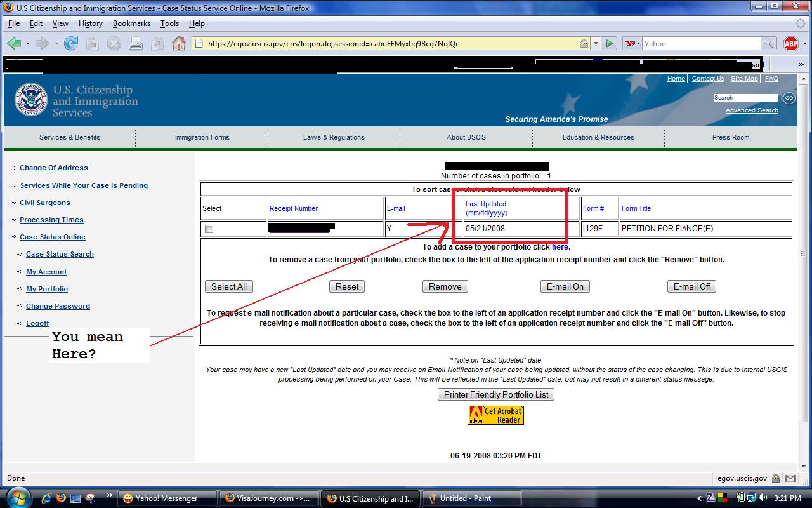Open Processing Times link

(x=51, y=220)
